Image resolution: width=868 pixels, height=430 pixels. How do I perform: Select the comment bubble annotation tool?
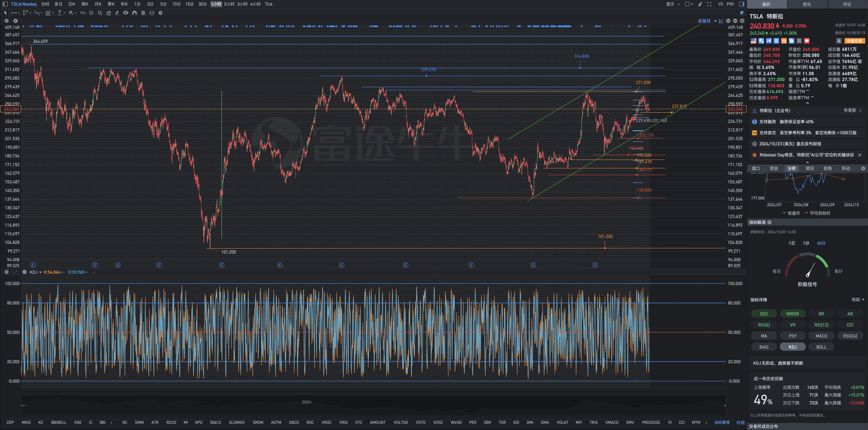[91, 13]
